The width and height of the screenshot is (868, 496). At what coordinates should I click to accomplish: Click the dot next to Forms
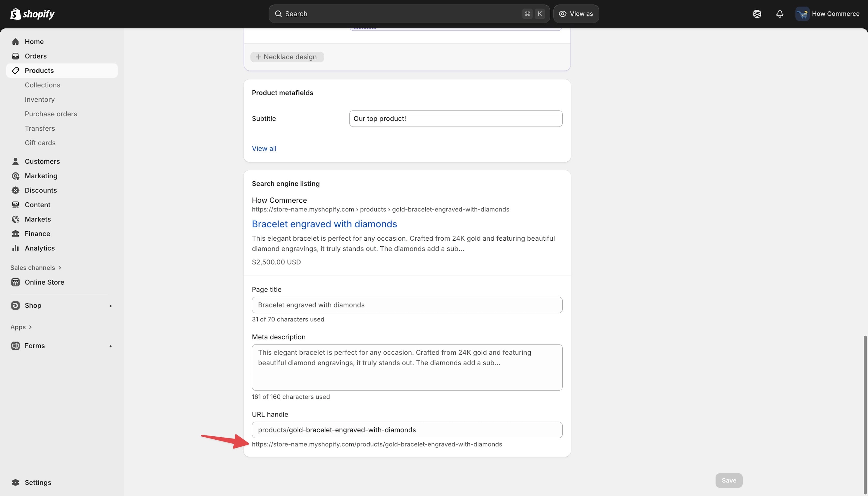(111, 346)
